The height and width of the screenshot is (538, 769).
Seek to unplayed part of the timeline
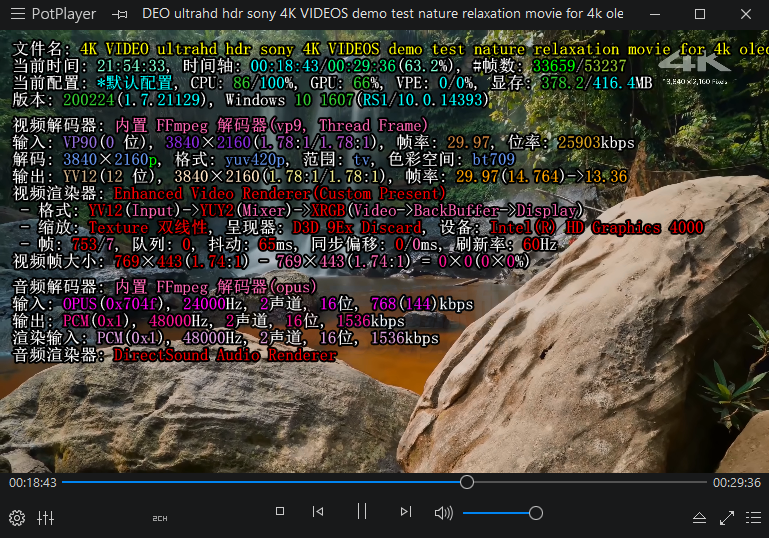590,482
